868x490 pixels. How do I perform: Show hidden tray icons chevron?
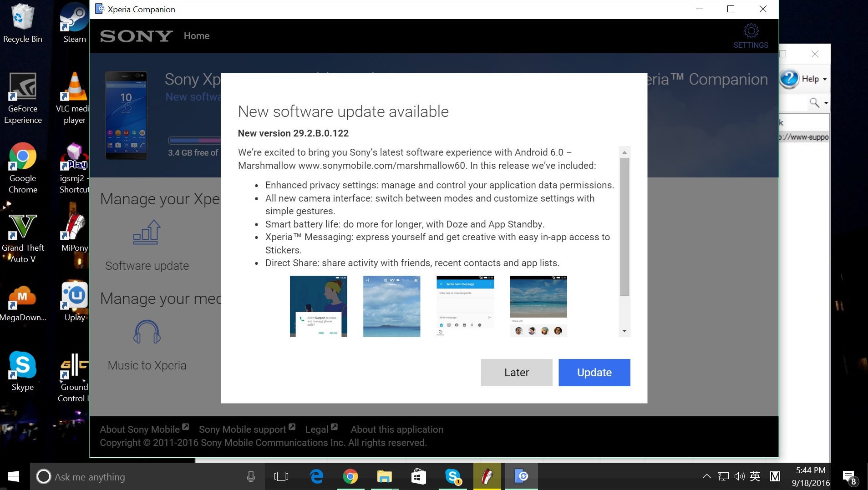[x=706, y=476]
